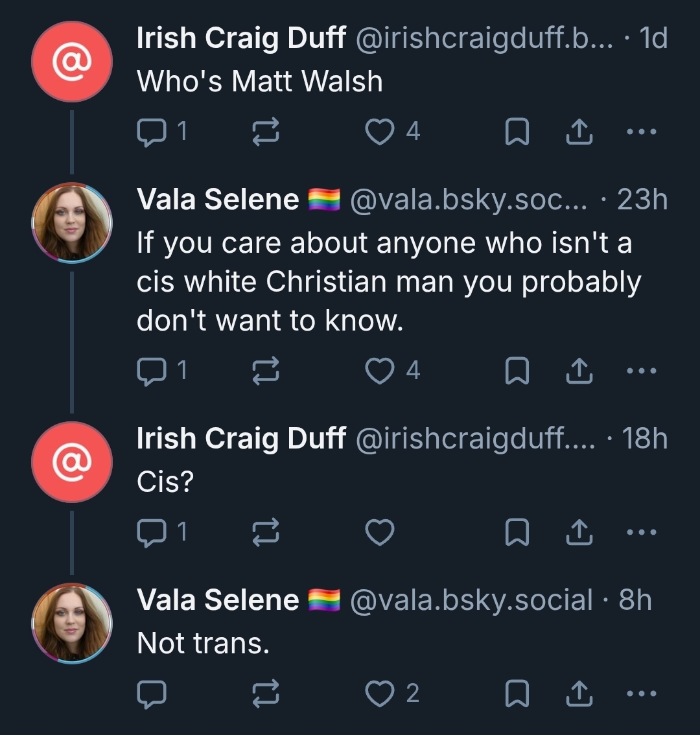Repost the "cis white Christian man" post
Viewport: 700px width, 735px height.
pos(266,371)
